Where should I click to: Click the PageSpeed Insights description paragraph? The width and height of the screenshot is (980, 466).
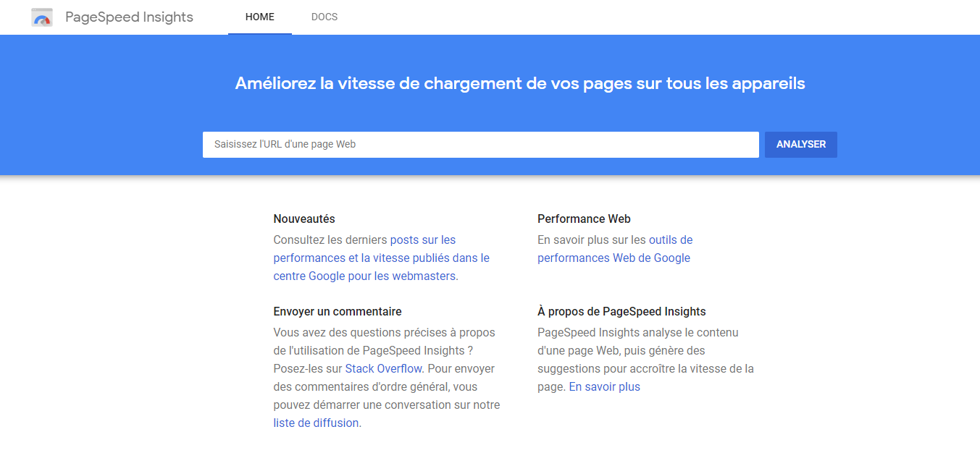pos(645,360)
